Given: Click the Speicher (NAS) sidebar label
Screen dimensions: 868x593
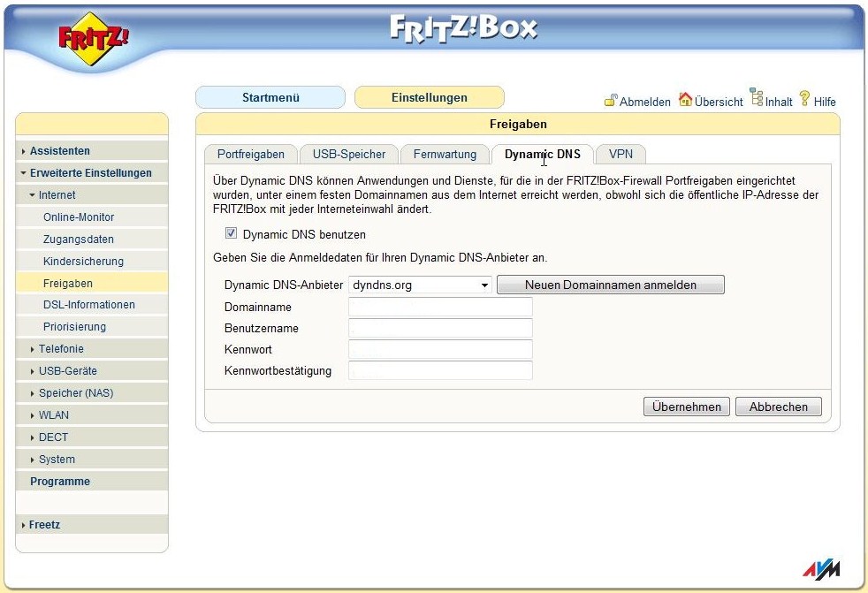Looking at the screenshot, I should point(76,393).
